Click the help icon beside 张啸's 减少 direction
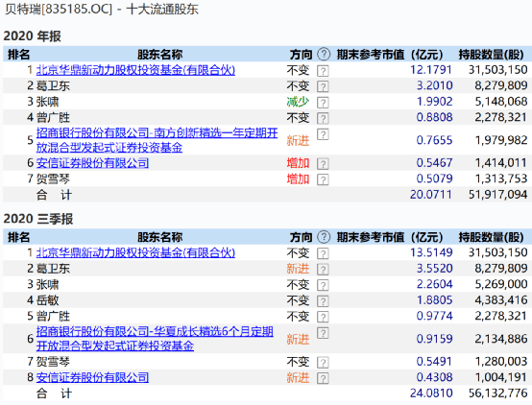 pyautogui.click(x=323, y=103)
